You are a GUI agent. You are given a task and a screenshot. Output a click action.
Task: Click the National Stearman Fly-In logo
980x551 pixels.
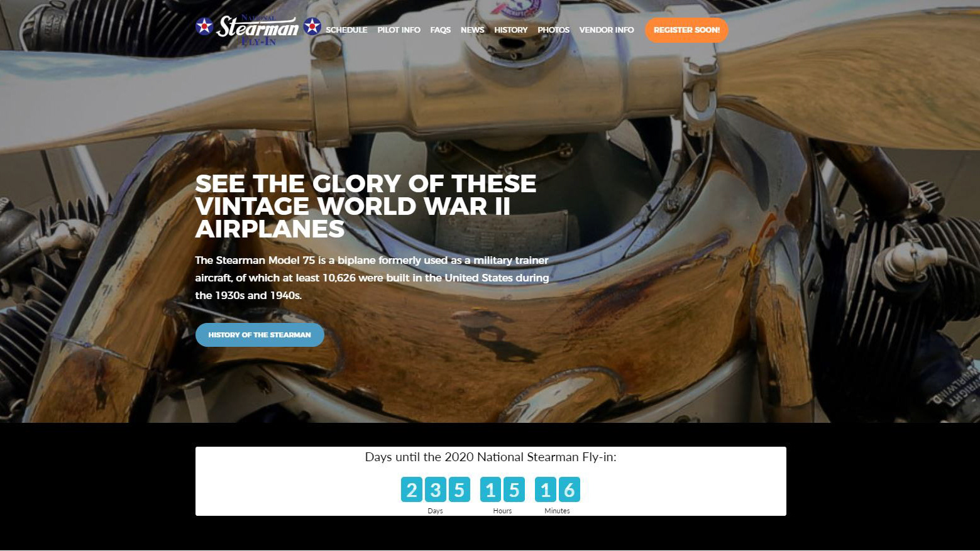tap(258, 30)
